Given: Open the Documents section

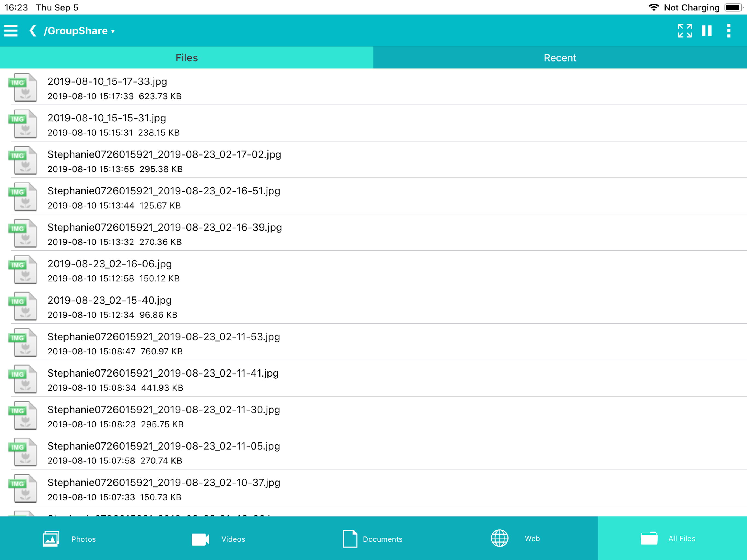Looking at the screenshot, I should pos(373,539).
